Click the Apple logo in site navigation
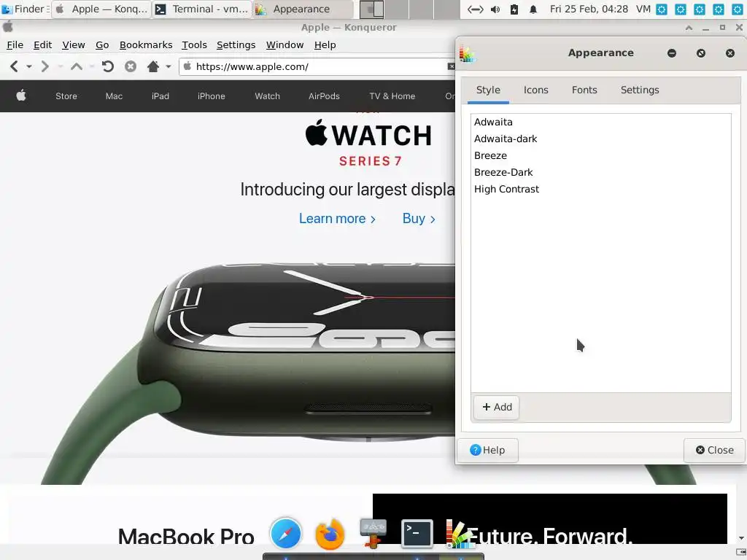 pyautogui.click(x=21, y=96)
